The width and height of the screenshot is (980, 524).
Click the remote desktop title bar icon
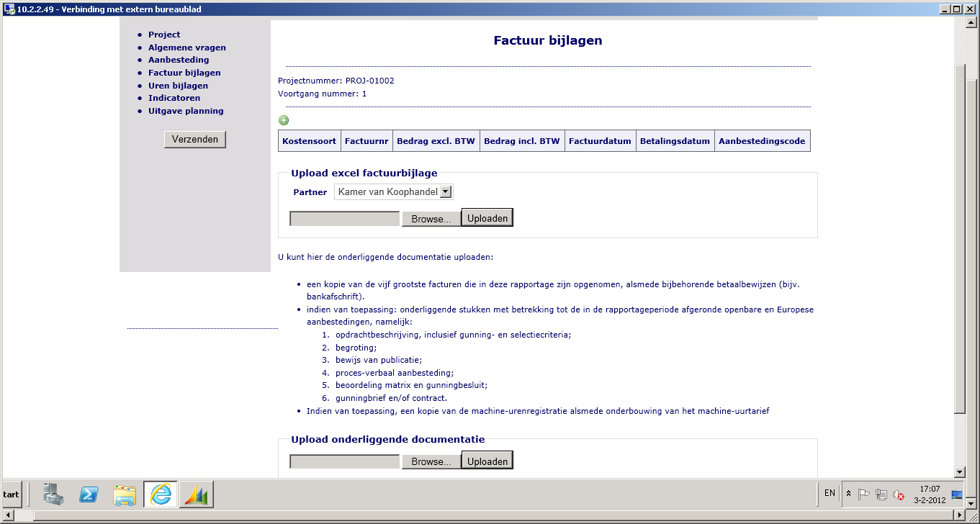[9, 9]
